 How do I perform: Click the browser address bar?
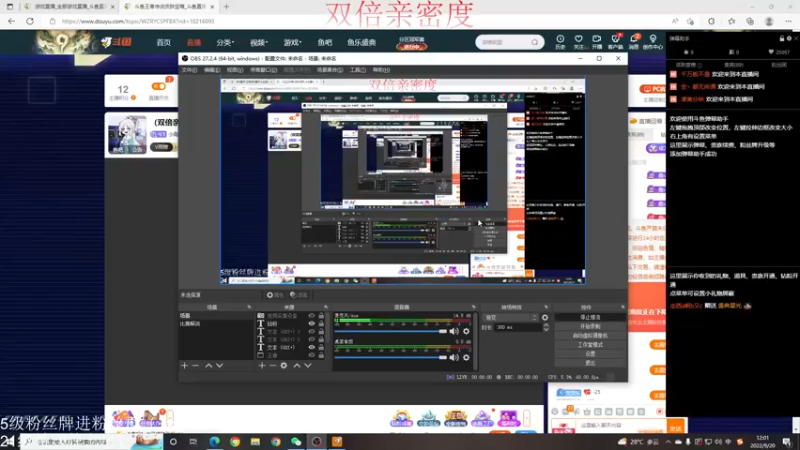(357, 21)
